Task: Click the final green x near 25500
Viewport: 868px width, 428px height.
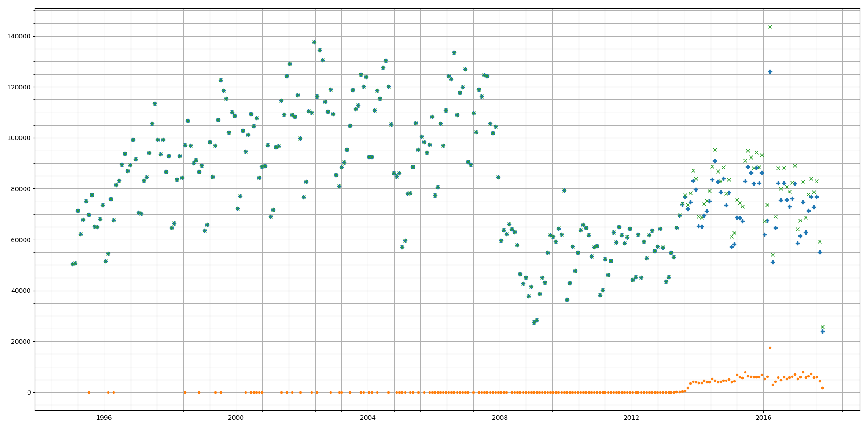Action: [822, 327]
